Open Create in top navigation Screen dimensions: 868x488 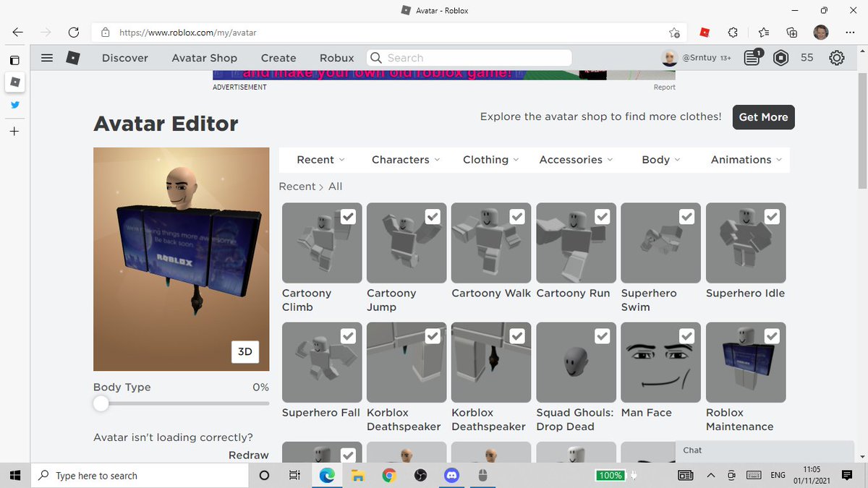(x=278, y=58)
